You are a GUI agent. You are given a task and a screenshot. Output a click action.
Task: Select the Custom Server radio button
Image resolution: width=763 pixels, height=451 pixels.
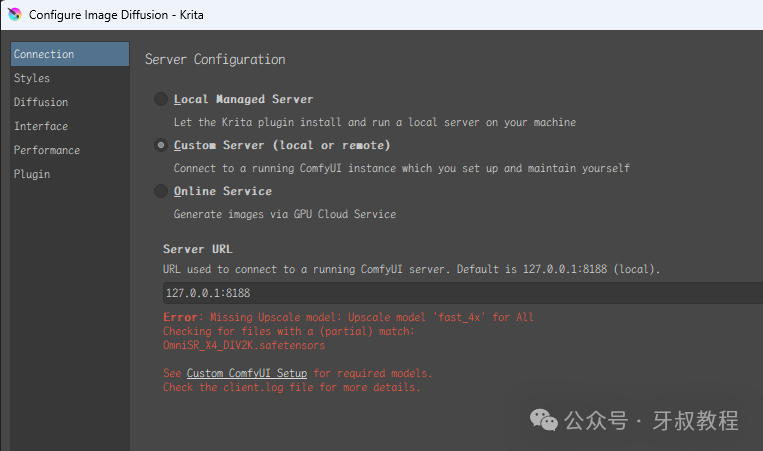161,145
